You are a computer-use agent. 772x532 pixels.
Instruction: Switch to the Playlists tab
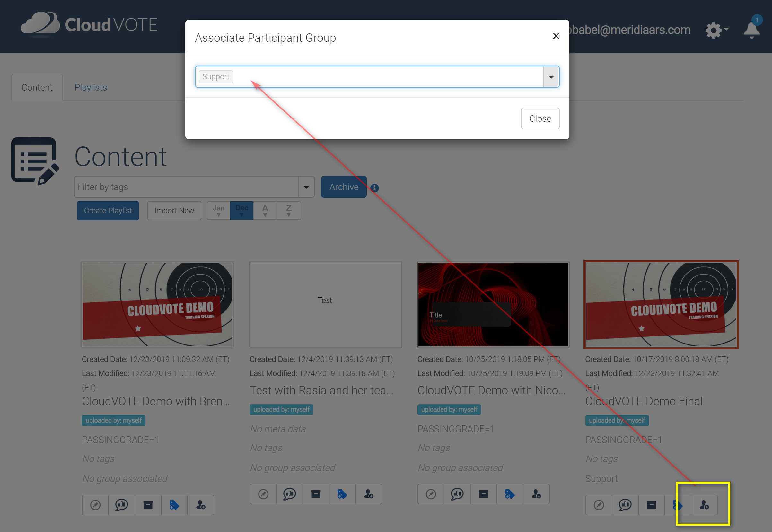pyautogui.click(x=91, y=87)
